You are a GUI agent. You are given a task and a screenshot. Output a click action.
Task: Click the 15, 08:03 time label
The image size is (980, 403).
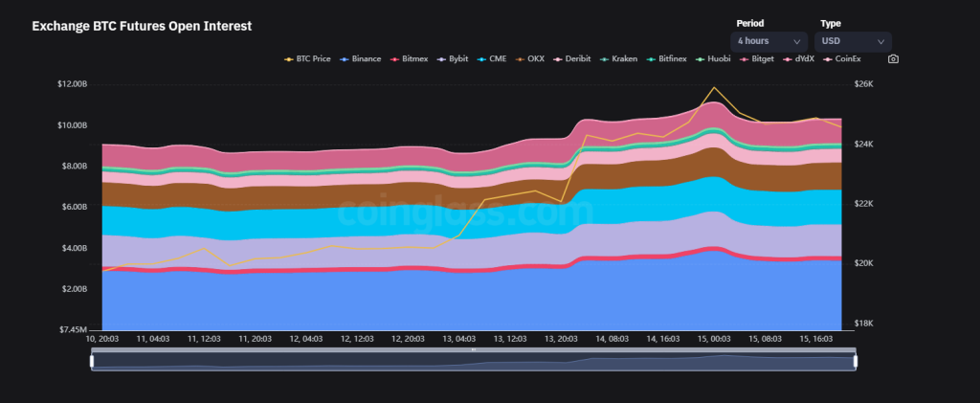click(765, 339)
